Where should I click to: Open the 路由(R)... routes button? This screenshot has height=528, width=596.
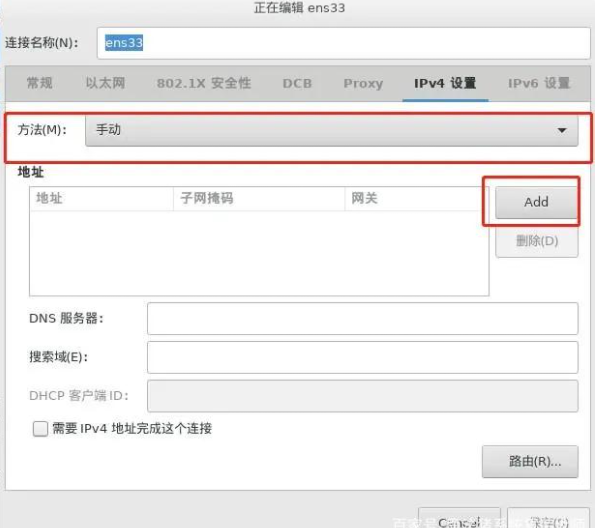530,461
